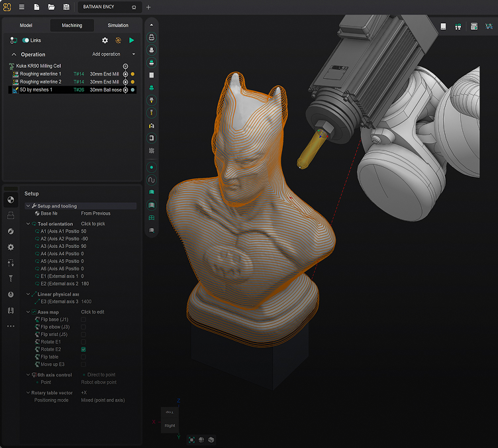The width and height of the screenshot is (498, 448).
Task: Enable the Flip base (J1) checkbox
Action: 83,319
